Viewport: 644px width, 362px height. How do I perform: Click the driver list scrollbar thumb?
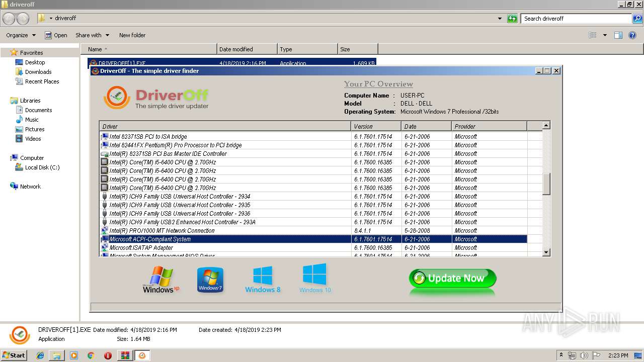click(546, 184)
